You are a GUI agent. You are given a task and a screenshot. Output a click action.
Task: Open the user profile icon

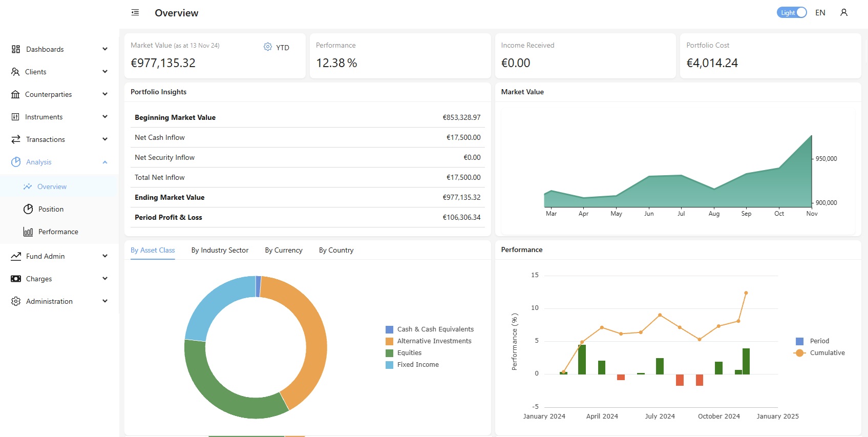pyautogui.click(x=844, y=12)
